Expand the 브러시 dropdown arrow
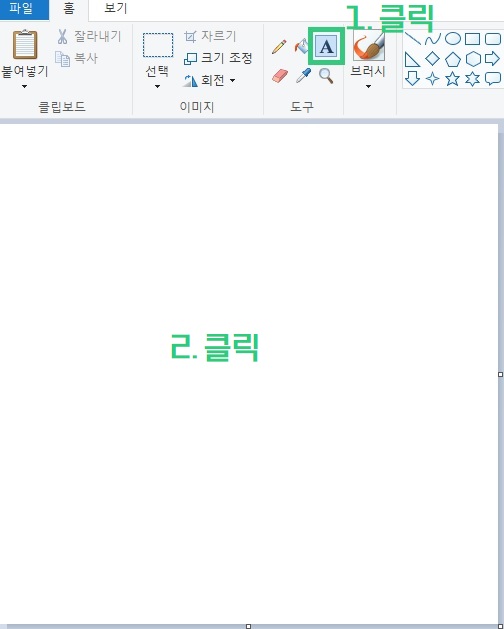504x629 pixels. 368,86
